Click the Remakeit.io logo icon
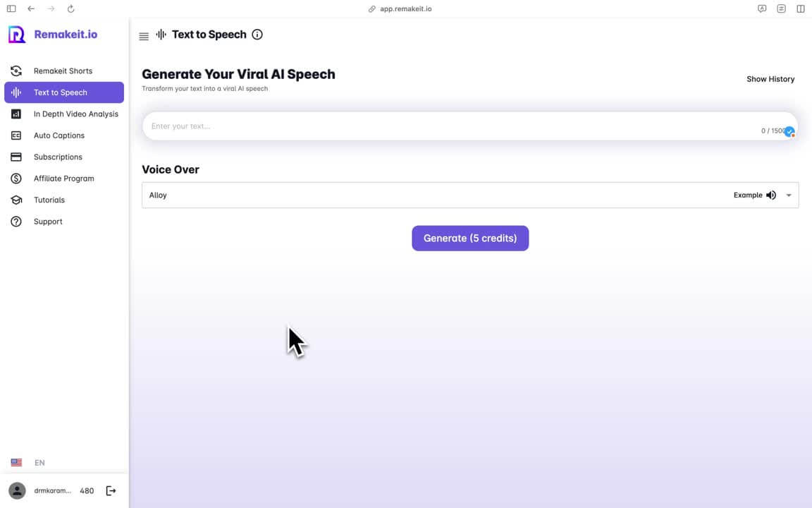Image resolution: width=812 pixels, height=508 pixels. tap(17, 35)
